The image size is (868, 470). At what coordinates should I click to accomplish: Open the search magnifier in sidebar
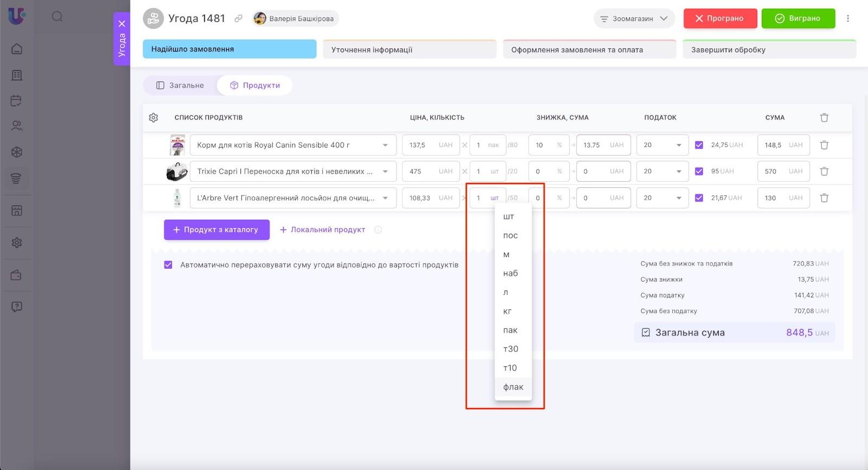(x=57, y=17)
